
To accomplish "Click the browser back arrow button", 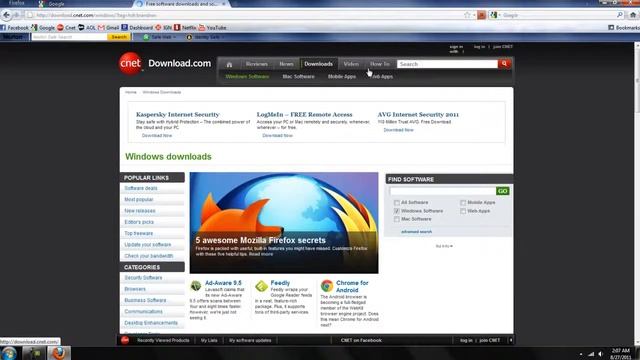I will click(7, 15).
